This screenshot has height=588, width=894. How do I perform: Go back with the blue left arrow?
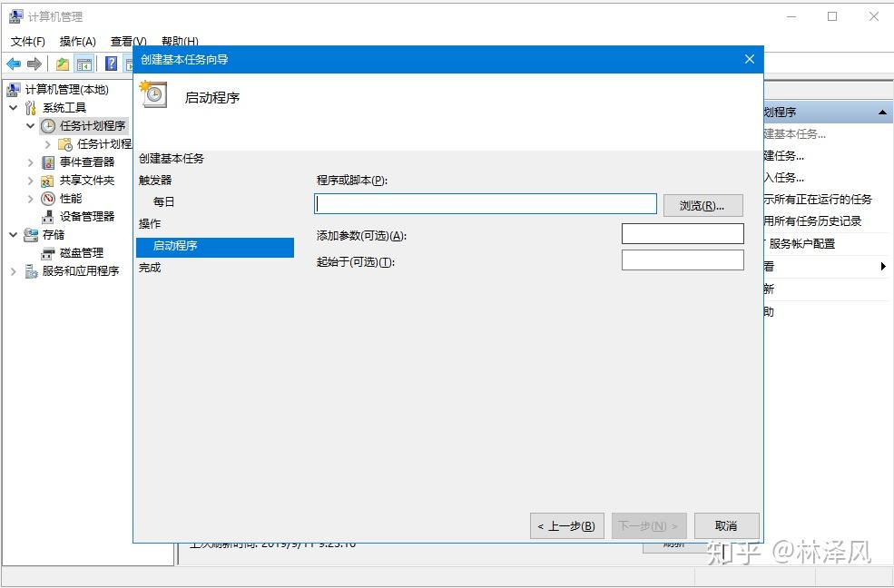tap(14, 64)
